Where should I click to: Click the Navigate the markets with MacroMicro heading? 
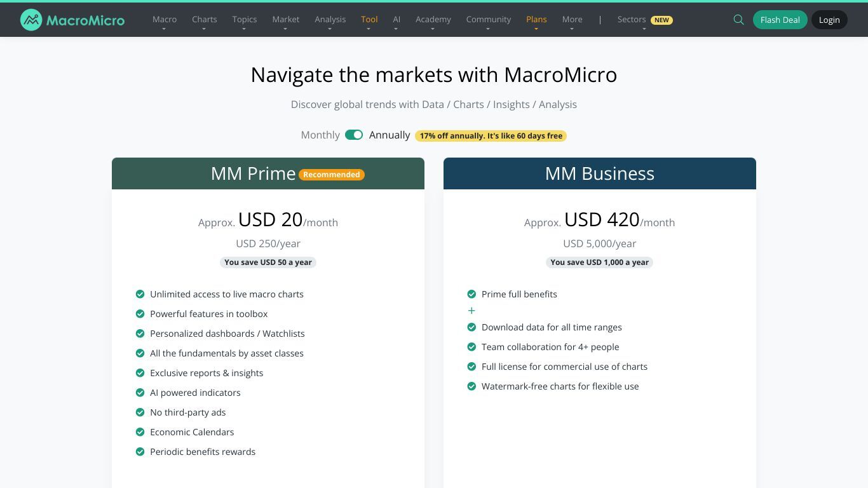click(434, 75)
